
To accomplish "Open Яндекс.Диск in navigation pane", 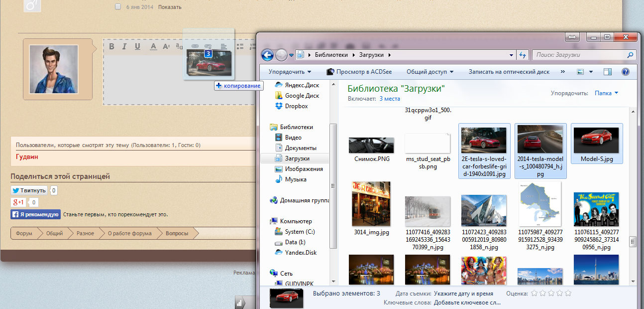I will [x=297, y=85].
